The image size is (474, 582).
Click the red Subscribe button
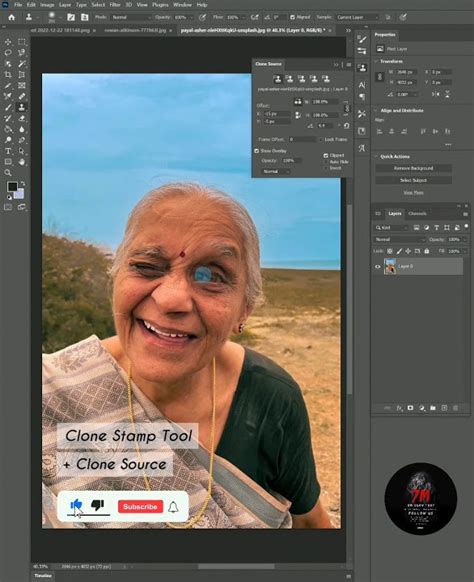pyautogui.click(x=140, y=507)
